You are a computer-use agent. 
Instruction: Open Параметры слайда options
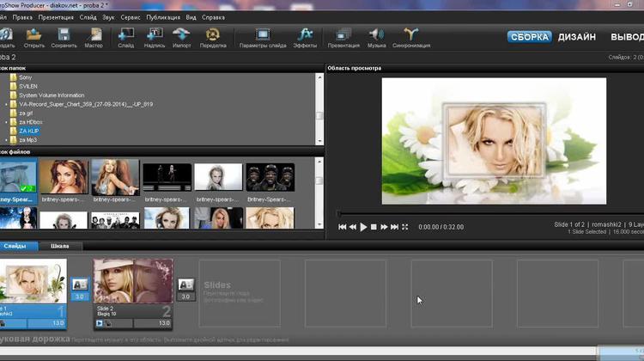[263, 38]
